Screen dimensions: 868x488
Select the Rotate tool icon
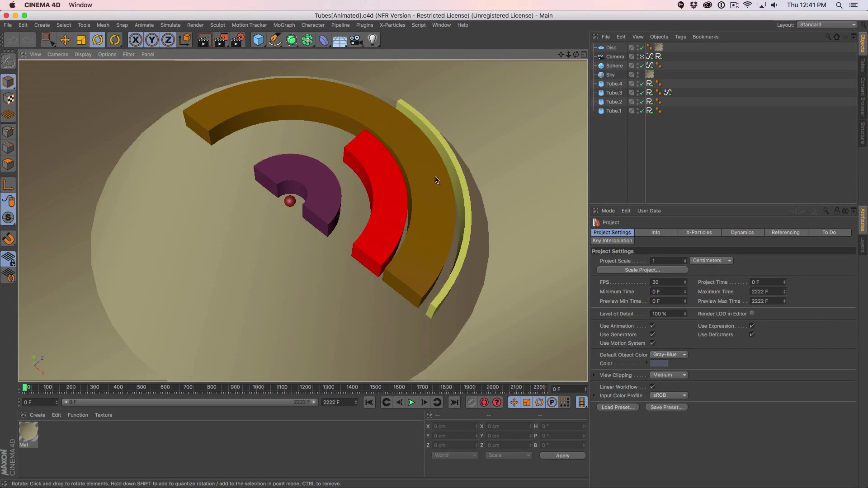pyautogui.click(x=98, y=39)
